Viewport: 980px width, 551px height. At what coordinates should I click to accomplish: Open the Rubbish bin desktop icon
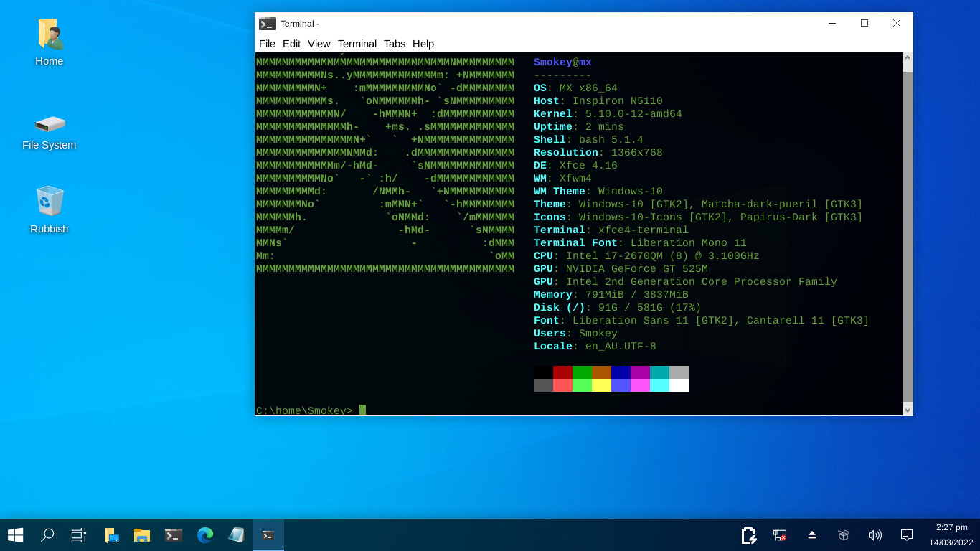click(x=50, y=209)
